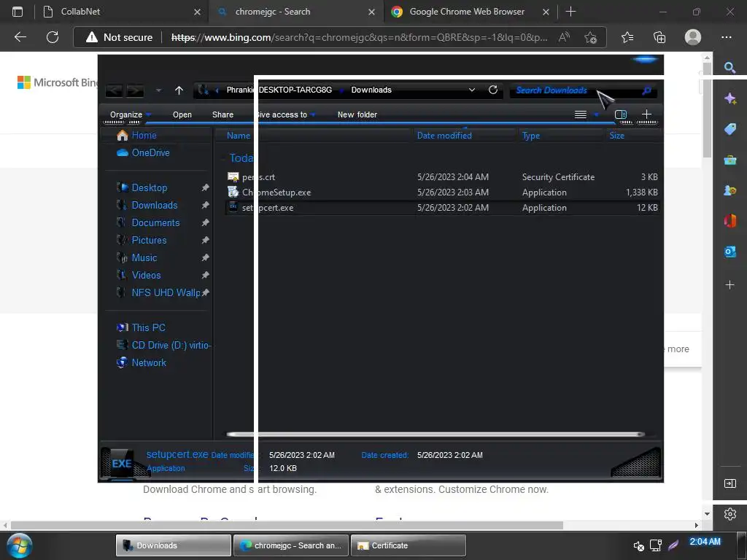Change the file list view layout icon

pos(580,114)
